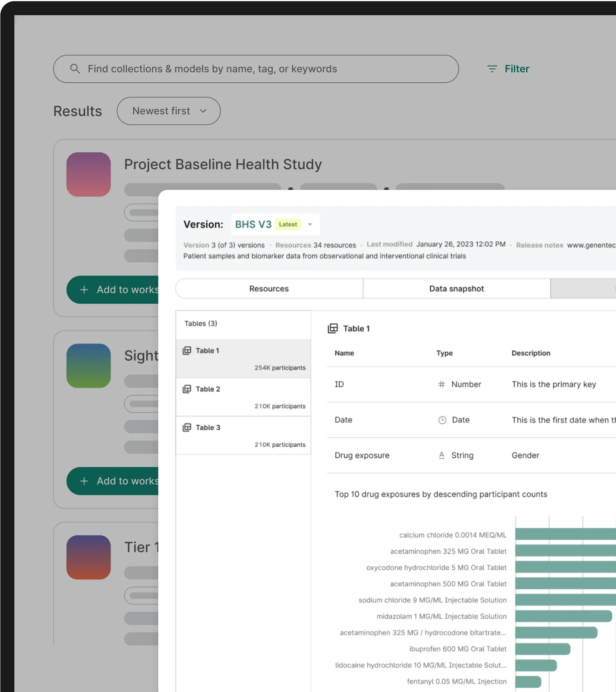Click the pink-purple Project Baseline thumbnail
Image resolution: width=616 pixels, height=692 pixels.
[89, 174]
